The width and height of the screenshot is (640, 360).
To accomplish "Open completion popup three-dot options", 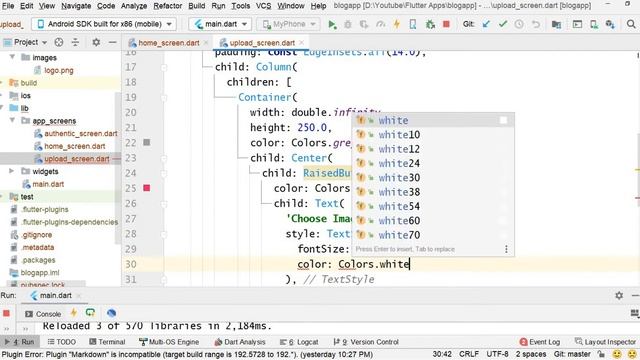I will (x=506, y=249).
